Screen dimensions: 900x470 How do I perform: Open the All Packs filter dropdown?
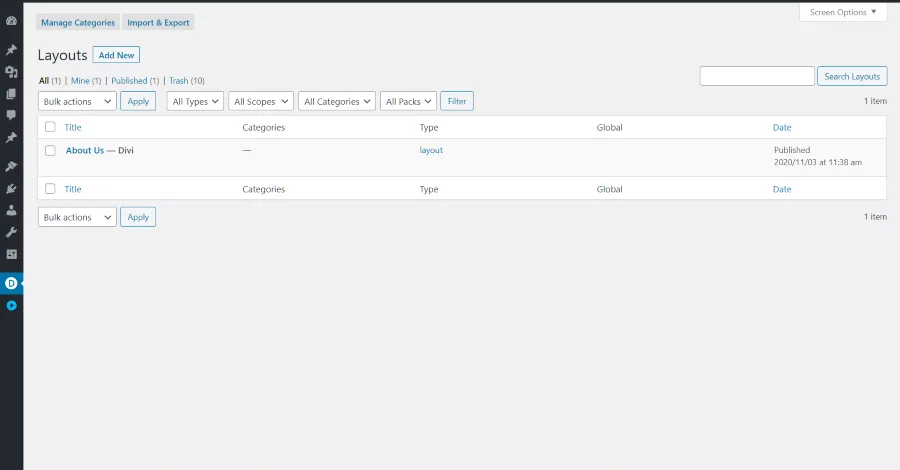click(408, 101)
